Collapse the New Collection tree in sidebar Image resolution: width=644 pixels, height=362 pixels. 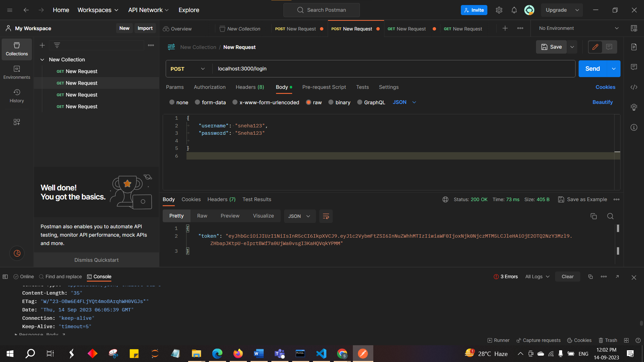coord(43,59)
